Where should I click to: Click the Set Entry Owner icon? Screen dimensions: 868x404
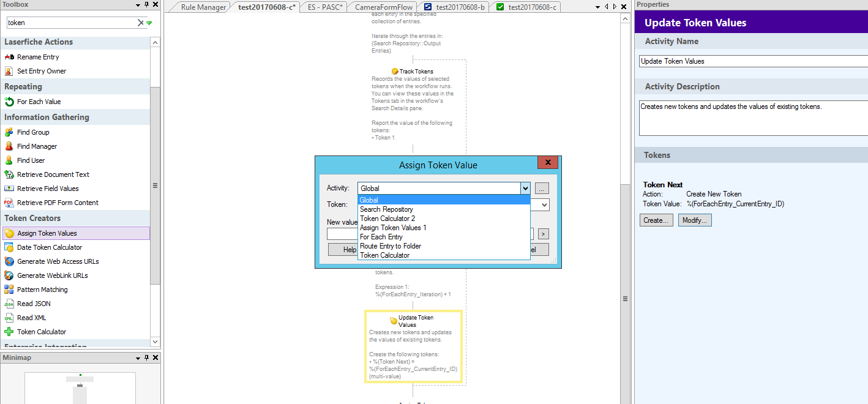click(9, 71)
